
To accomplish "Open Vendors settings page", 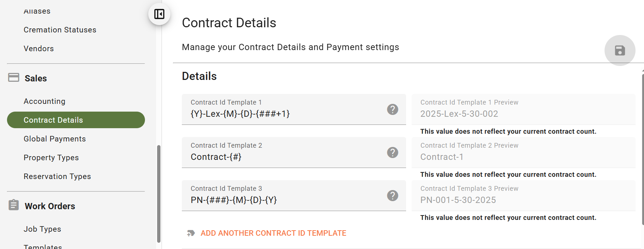I will tap(39, 49).
